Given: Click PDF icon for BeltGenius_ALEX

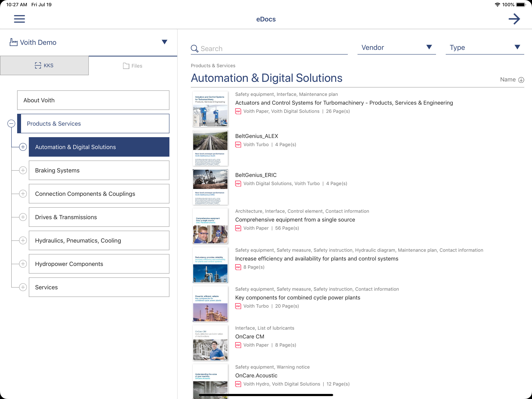Looking at the screenshot, I should (x=238, y=144).
